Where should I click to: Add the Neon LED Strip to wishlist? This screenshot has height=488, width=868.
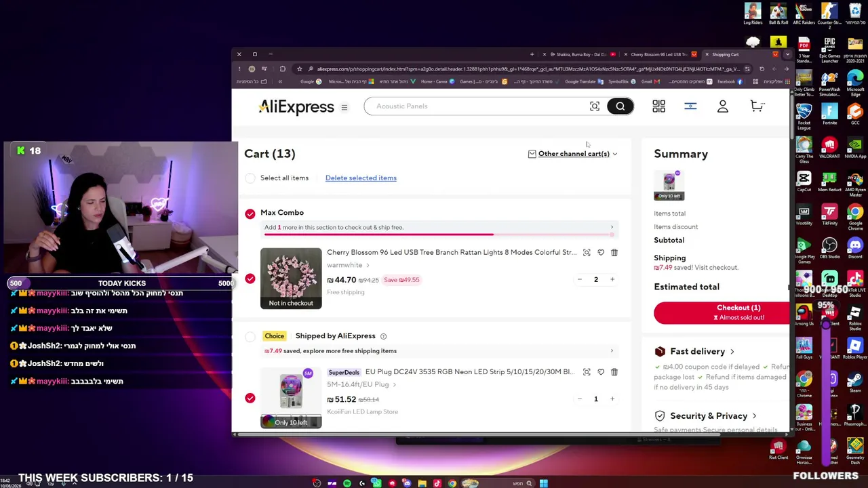click(601, 371)
